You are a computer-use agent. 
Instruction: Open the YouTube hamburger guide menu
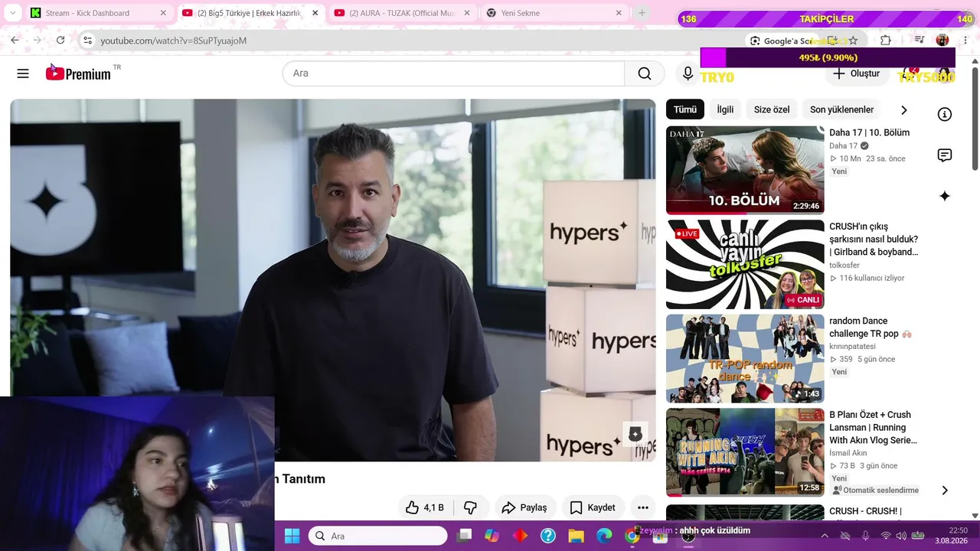pyautogui.click(x=23, y=73)
